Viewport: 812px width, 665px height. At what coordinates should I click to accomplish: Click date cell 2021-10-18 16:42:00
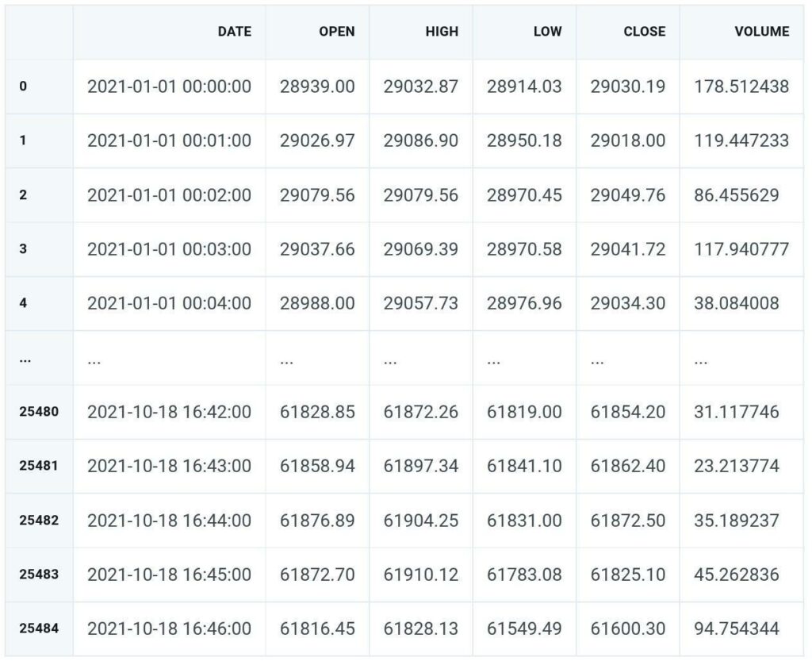click(170, 412)
